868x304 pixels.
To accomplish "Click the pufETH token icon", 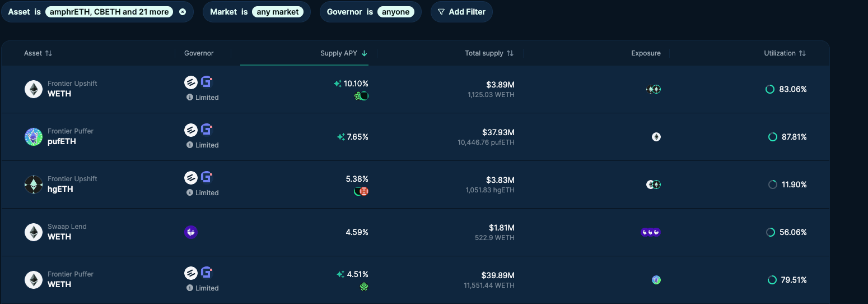I will [34, 137].
